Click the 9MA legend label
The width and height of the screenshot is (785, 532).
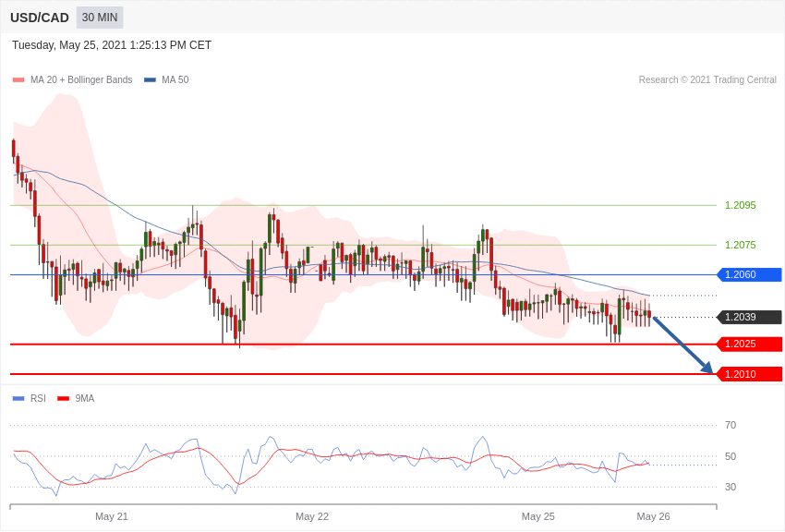coord(85,398)
